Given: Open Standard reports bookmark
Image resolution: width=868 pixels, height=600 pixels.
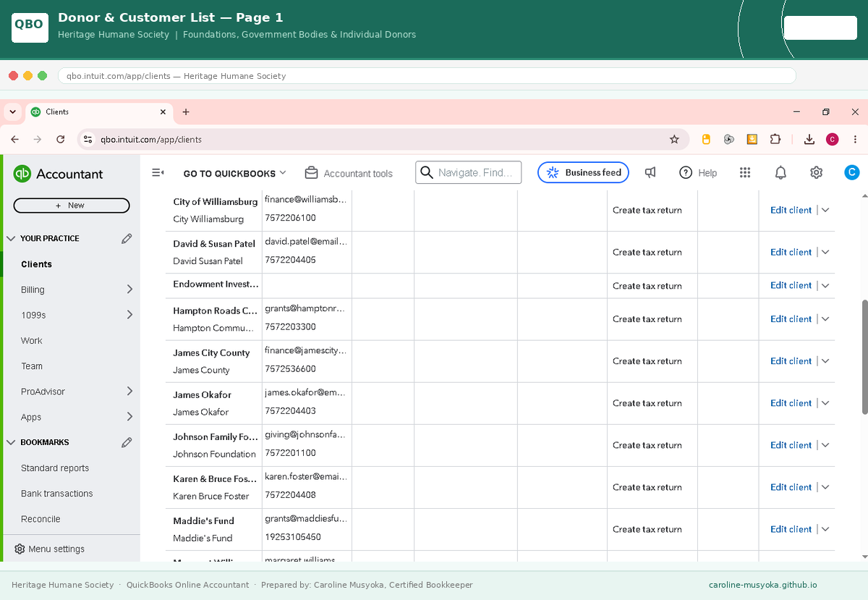Looking at the screenshot, I should click(x=55, y=468).
